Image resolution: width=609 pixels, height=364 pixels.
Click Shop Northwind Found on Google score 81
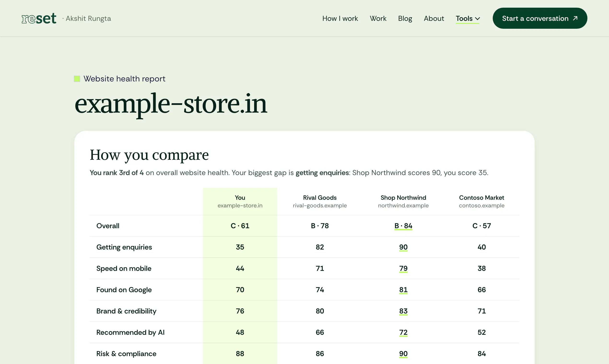tap(403, 290)
